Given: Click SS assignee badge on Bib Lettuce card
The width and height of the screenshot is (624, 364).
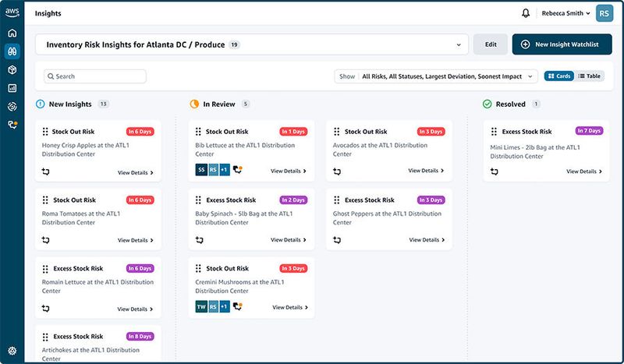Looking at the screenshot, I should click(x=201, y=171).
